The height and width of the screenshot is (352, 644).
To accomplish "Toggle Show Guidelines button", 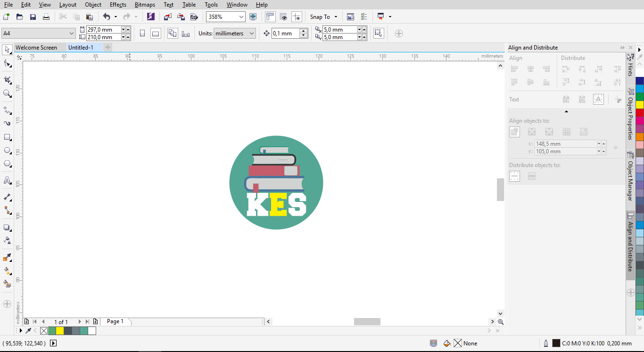I will 297,17.
